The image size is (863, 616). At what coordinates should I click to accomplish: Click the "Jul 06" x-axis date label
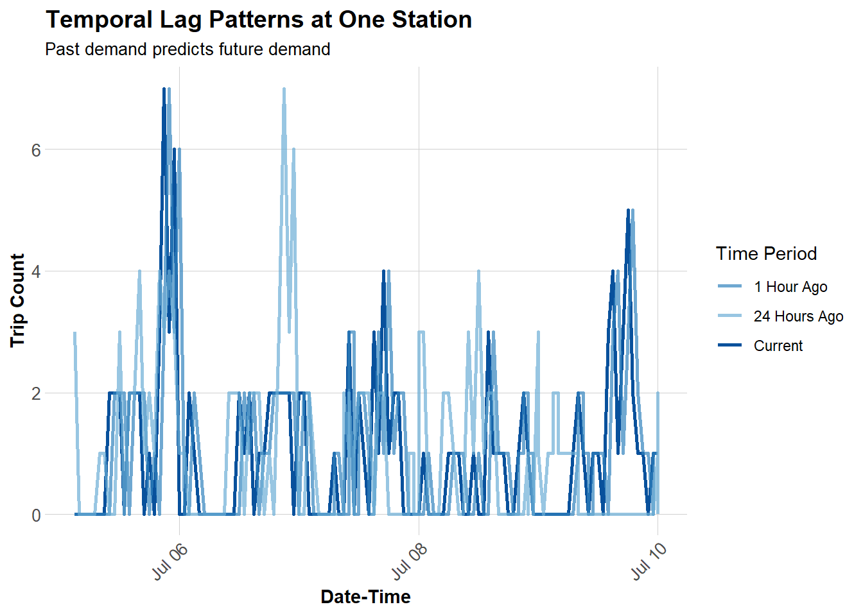coord(170,561)
